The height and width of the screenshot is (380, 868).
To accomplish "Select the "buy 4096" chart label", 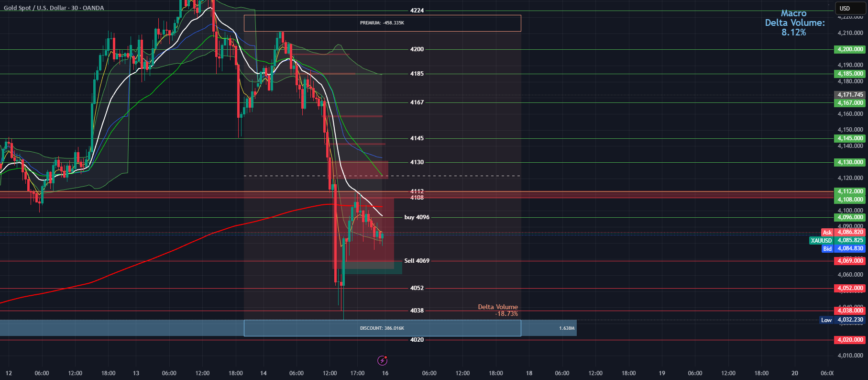I will point(417,217).
